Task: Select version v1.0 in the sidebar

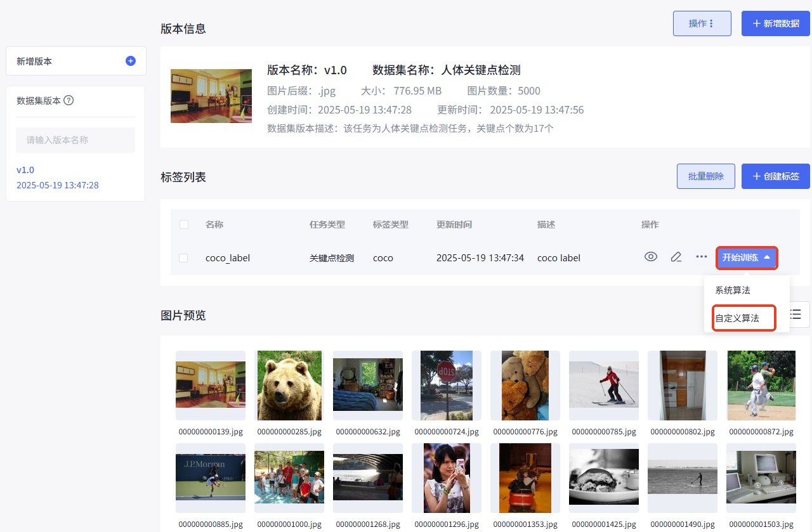Action: 25,170
